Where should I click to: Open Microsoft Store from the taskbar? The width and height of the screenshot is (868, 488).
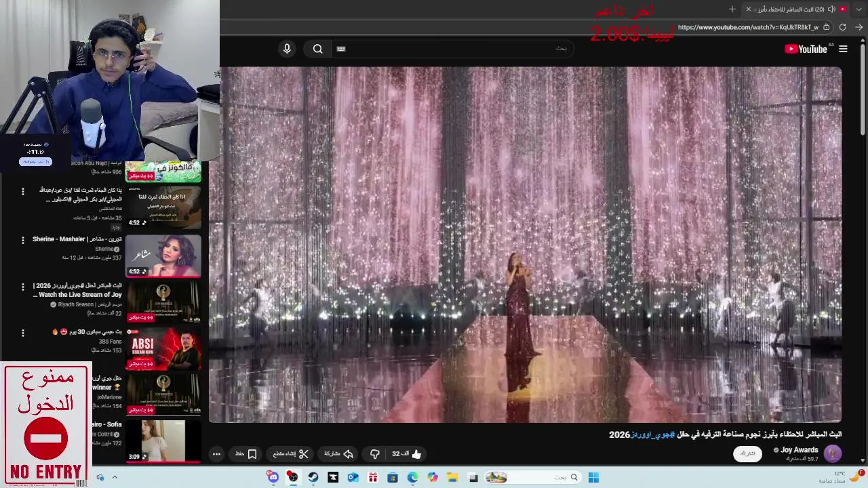392,477
